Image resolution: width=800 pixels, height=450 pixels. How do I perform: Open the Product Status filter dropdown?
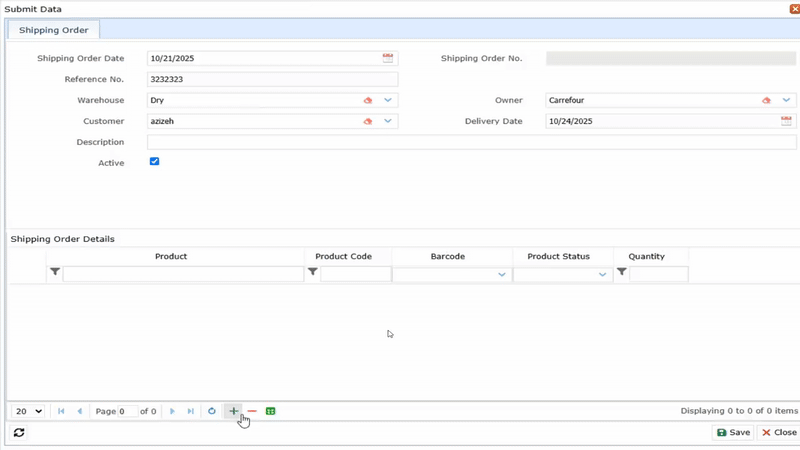[602, 274]
